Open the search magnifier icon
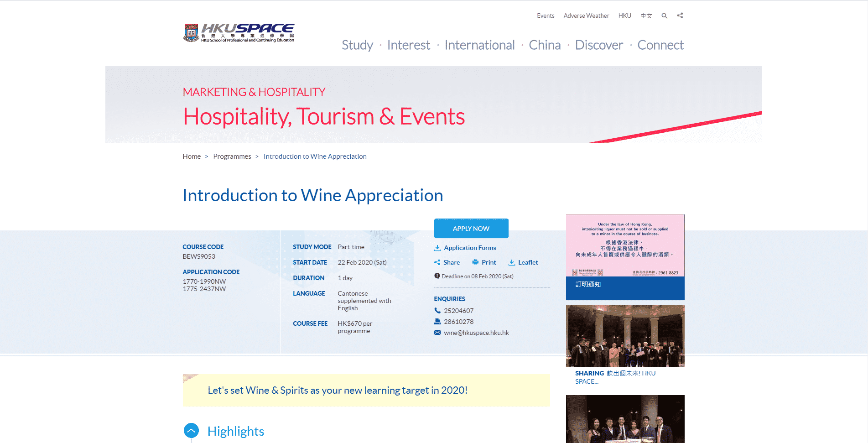 665,16
